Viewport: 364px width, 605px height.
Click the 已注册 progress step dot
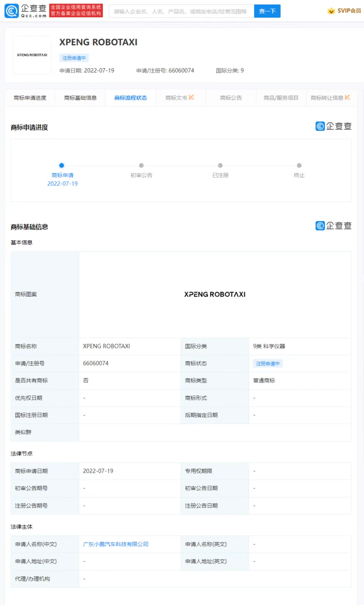coord(220,165)
